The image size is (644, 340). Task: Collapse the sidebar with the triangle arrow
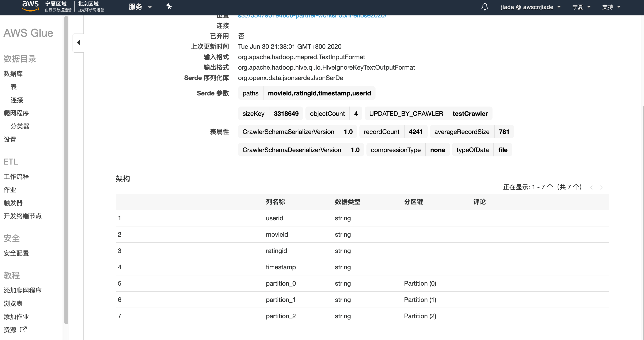point(78,43)
